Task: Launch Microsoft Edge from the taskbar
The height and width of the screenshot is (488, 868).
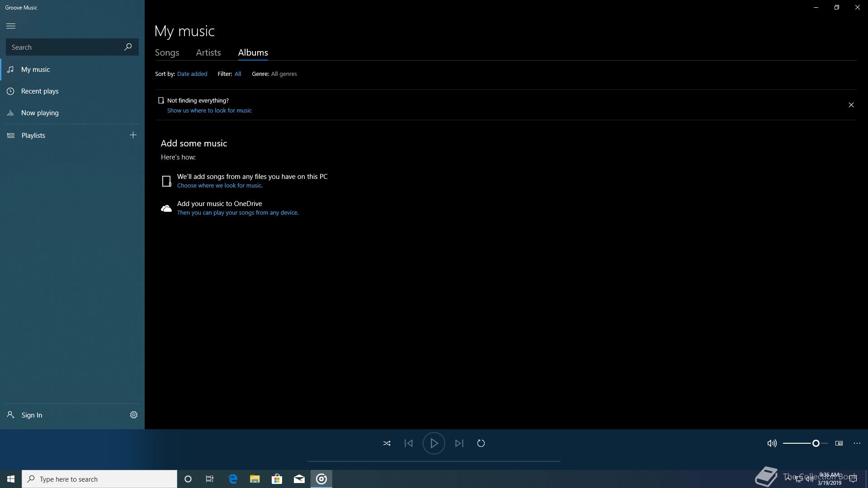Action: tap(233, 479)
